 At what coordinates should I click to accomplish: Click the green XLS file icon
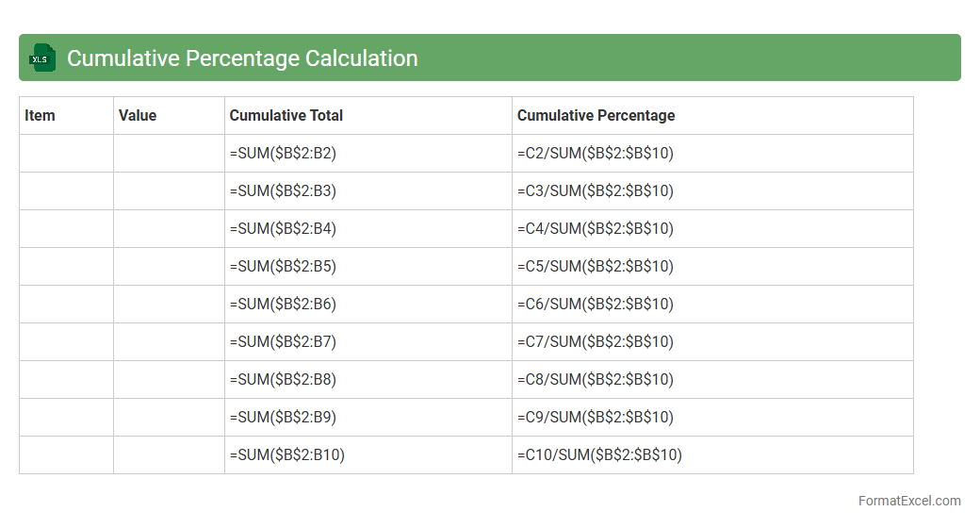pos(42,58)
